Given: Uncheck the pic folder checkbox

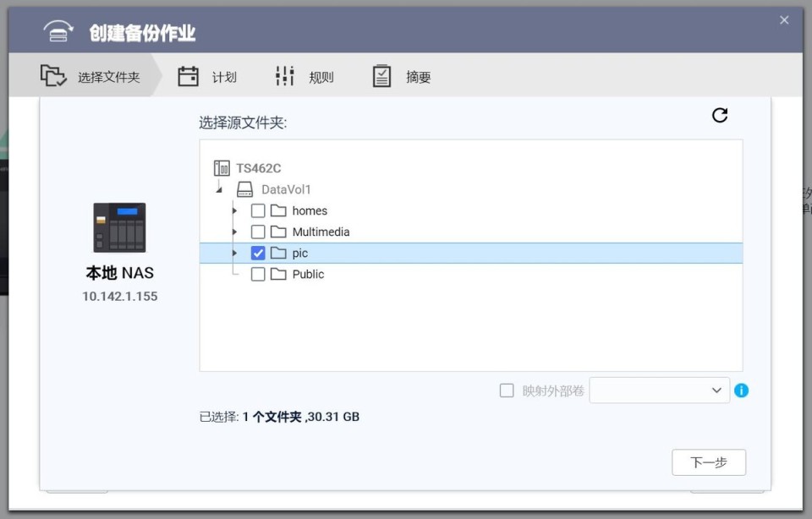Looking at the screenshot, I should (x=258, y=253).
